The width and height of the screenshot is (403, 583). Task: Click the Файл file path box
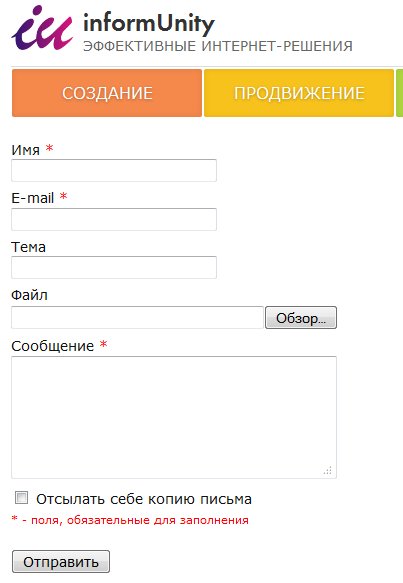pyautogui.click(x=137, y=318)
